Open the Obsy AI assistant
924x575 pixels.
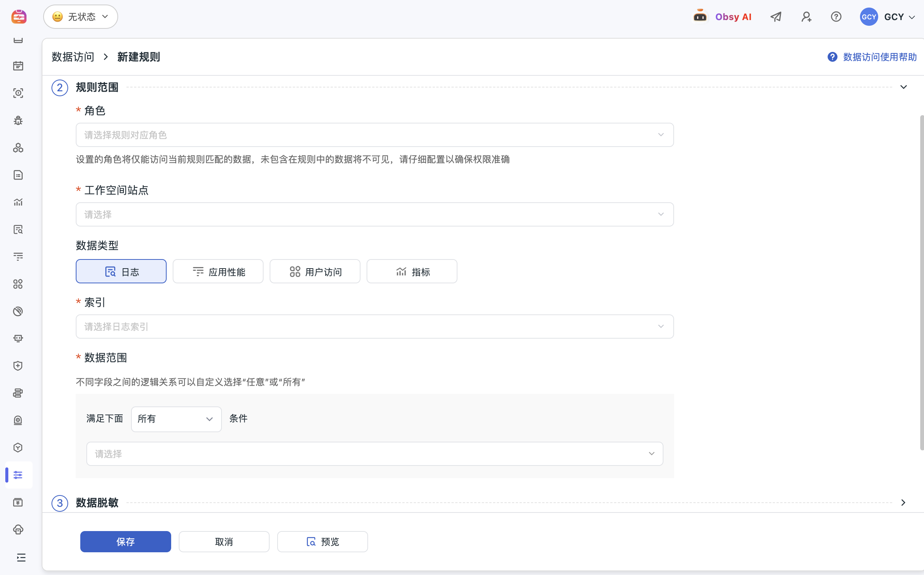(722, 17)
